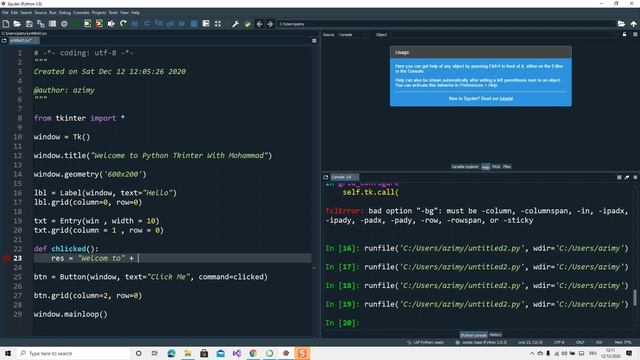Open editor browse tabs dropdown
Viewport: 640px width, 360px height.
click(4, 41)
